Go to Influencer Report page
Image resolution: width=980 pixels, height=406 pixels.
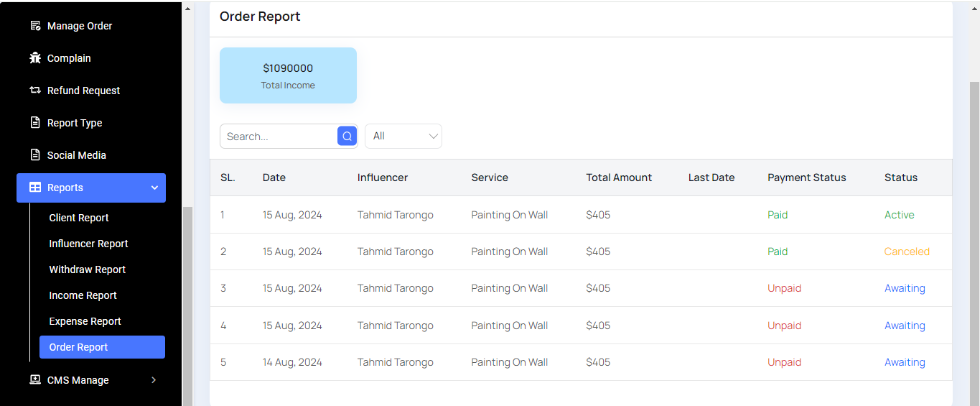tap(88, 244)
